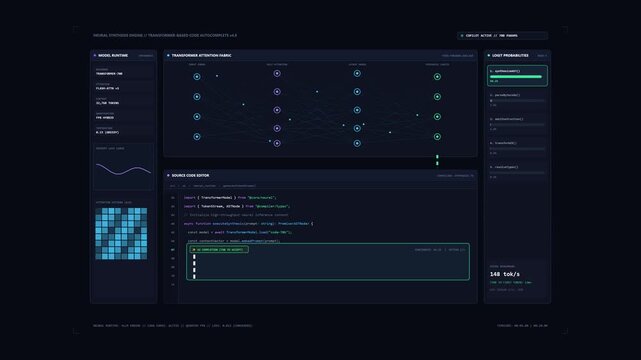The width and height of the screenshot is (641, 360).
Task: Click the Transformer Attention Fabric header dot
Action: 168,56
